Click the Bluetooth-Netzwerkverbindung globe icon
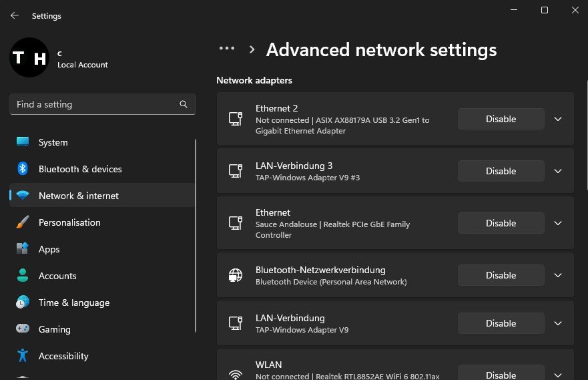 235,275
